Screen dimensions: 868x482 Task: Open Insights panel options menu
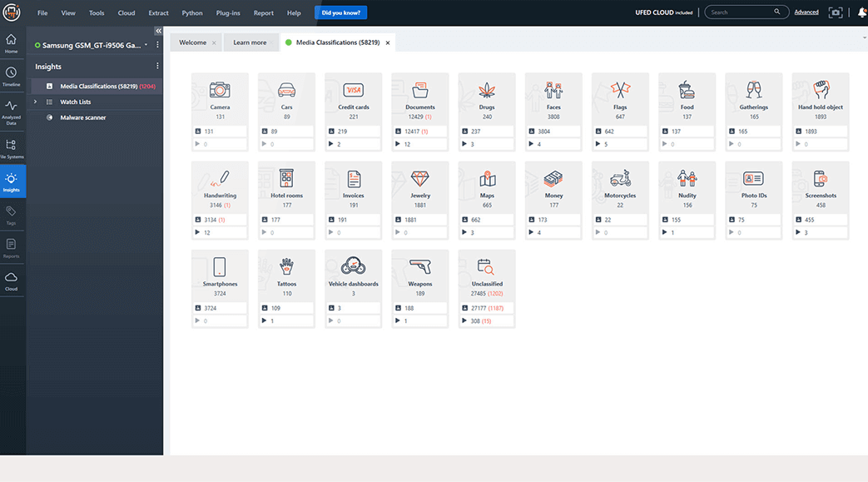(158, 66)
